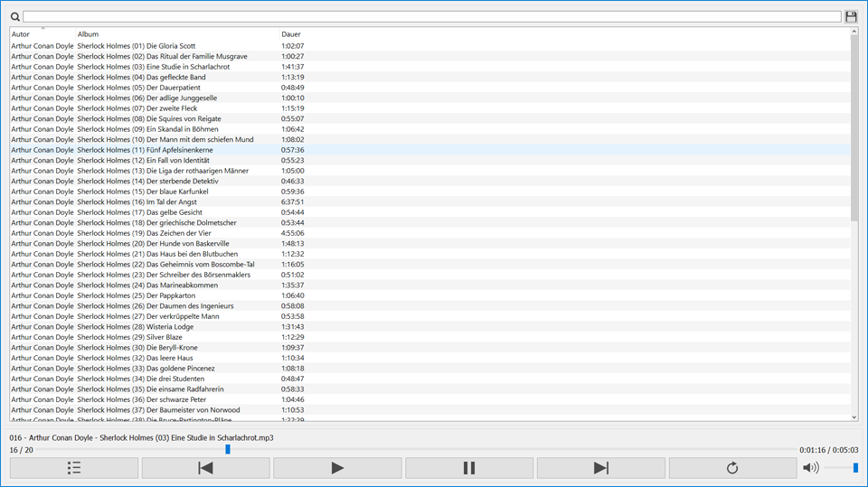Select '(29) Silver Blaze'

pos(430,337)
